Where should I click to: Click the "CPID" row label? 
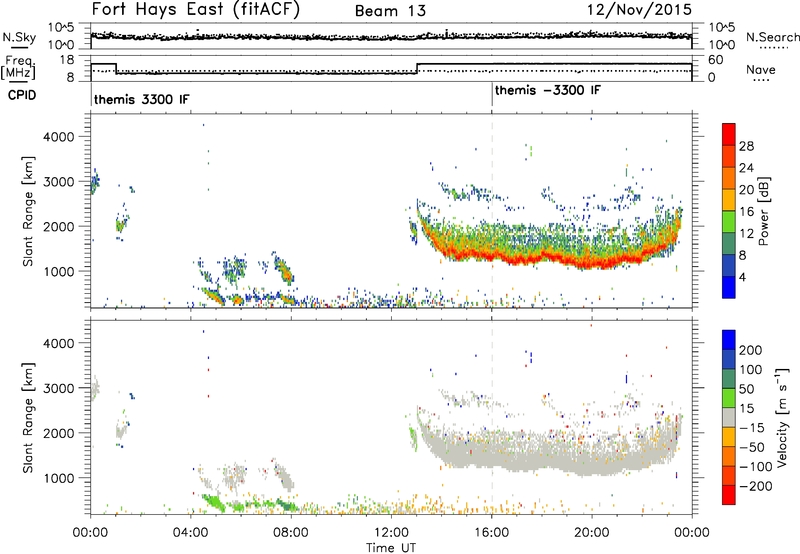22,95
